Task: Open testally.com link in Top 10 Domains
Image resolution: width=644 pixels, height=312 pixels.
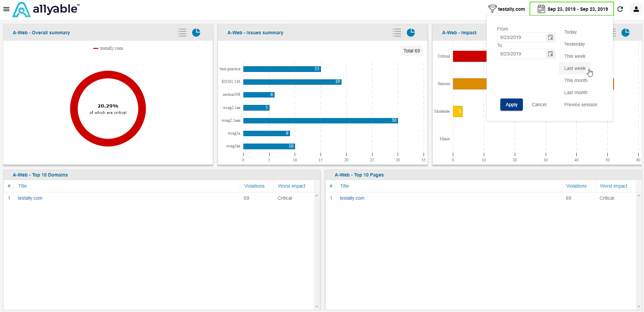Action: coord(30,198)
